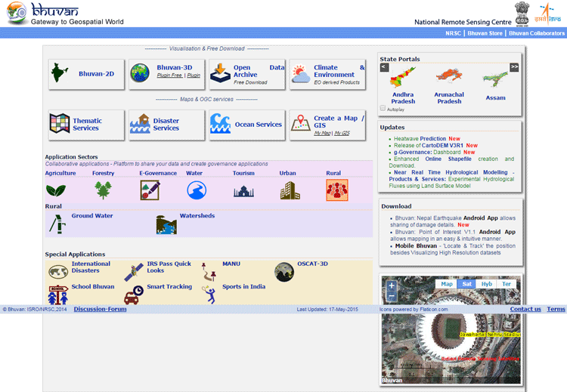
Task: Open the Bhuvan-2D India map icon
Action: 60,73
